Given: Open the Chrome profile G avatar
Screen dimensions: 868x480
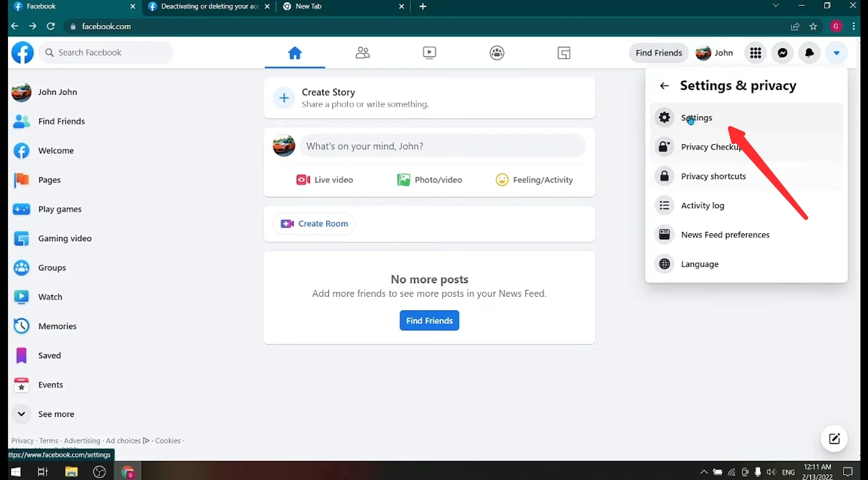Looking at the screenshot, I should pyautogui.click(x=836, y=26).
